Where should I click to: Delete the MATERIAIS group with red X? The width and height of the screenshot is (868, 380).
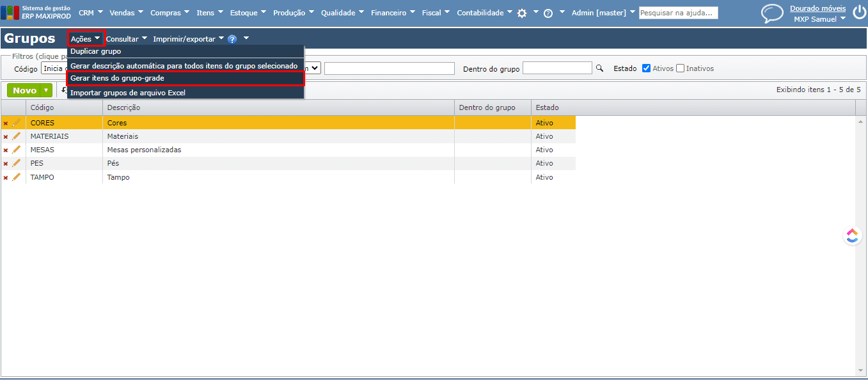click(6, 136)
